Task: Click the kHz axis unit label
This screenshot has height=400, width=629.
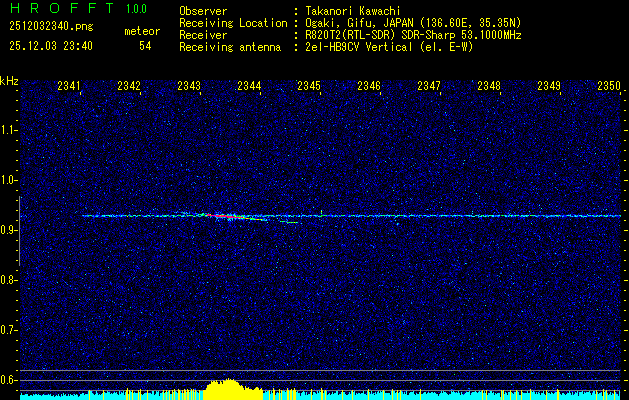Action: pyautogui.click(x=9, y=80)
